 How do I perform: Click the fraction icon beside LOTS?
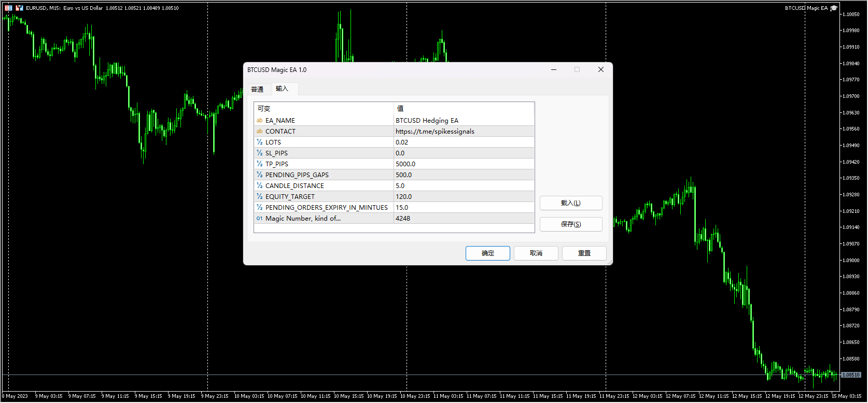coord(259,142)
